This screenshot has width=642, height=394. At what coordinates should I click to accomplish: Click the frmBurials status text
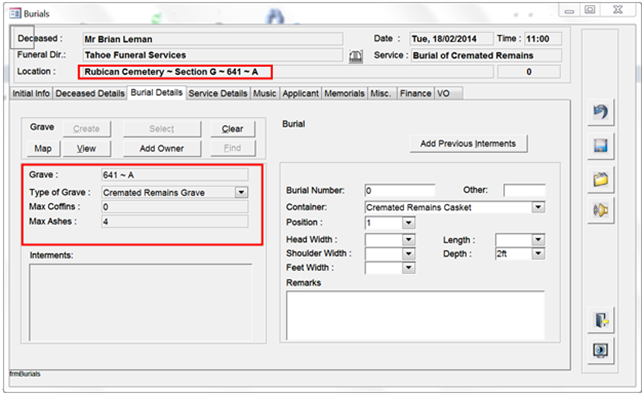(25, 374)
